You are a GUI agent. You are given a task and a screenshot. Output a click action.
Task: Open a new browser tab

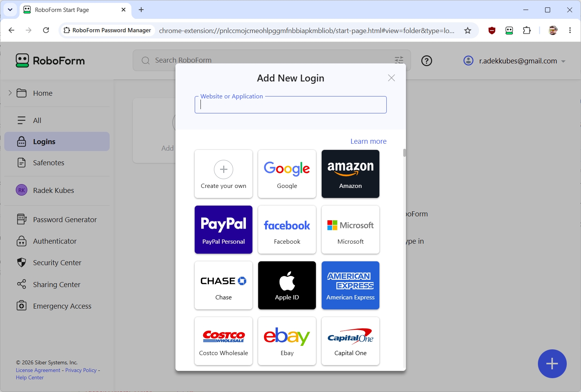(x=141, y=10)
